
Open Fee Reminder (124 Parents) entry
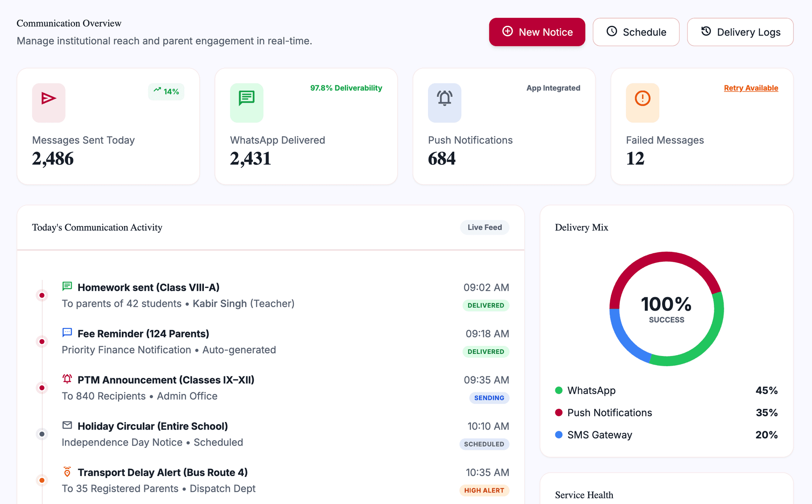click(143, 334)
